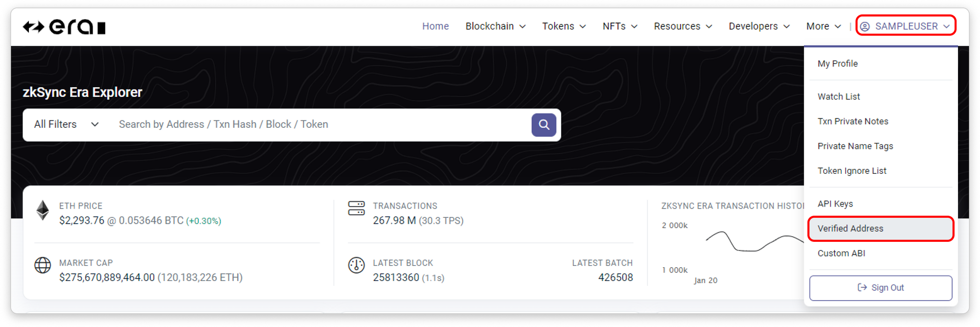Select Verified Address from account menu
Viewport: 980px width, 327px height.
tap(850, 229)
